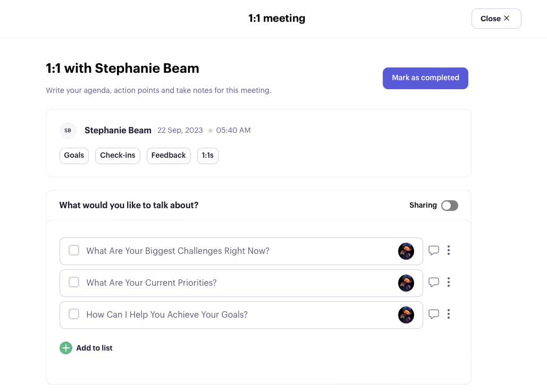Click the Biggest Challenges Right Now text
The width and height of the screenshot is (547, 392).
pyautogui.click(x=178, y=251)
